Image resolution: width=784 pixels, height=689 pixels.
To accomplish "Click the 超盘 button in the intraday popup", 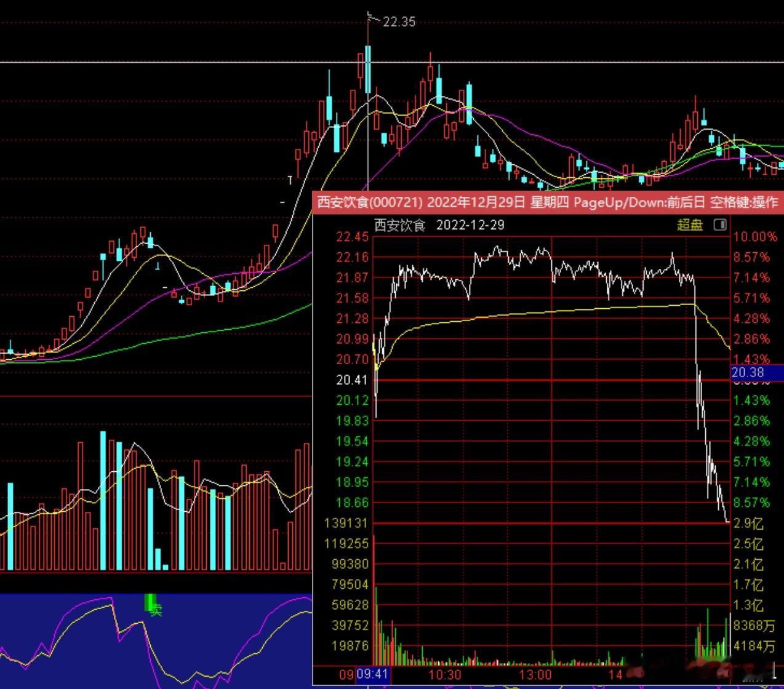I will 689,225.
